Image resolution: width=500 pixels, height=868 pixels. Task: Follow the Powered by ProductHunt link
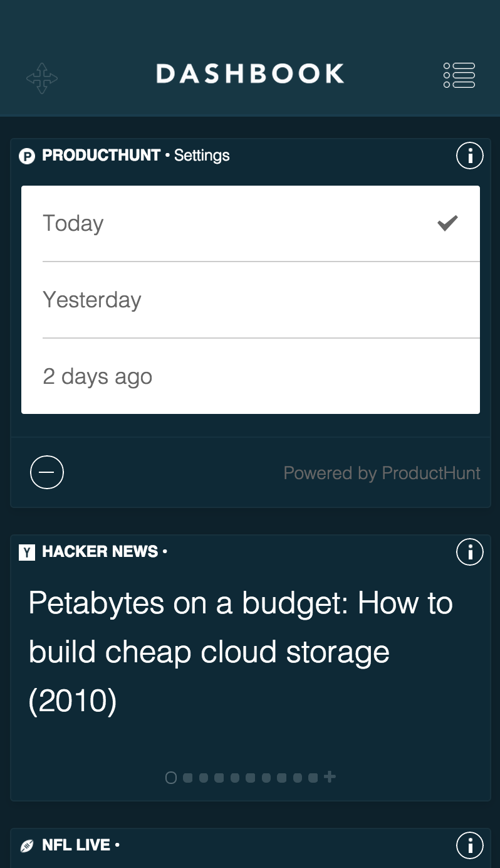point(382,473)
